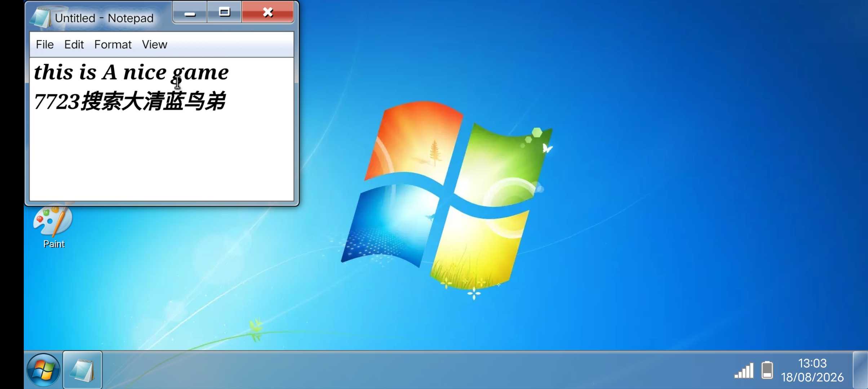The width and height of the screenshot is (868, 389).
Task: Click the text line starting with 7723
Action: [x=130, y=101]
